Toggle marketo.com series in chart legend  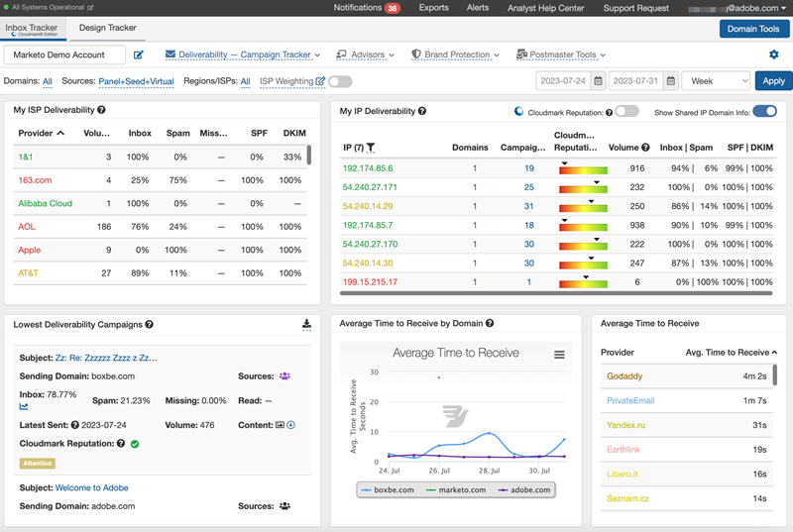(x=456, y=489)
